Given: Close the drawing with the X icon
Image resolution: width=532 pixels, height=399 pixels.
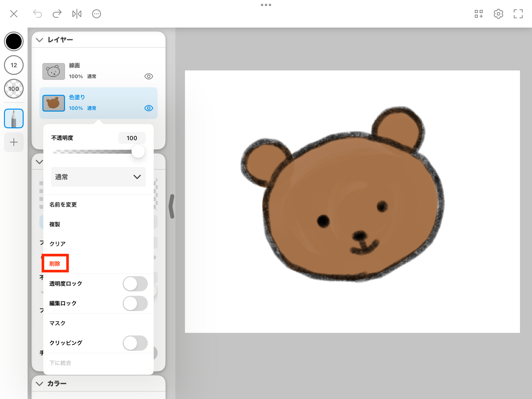Looking at the screenshot, I should tap(14, 14).
